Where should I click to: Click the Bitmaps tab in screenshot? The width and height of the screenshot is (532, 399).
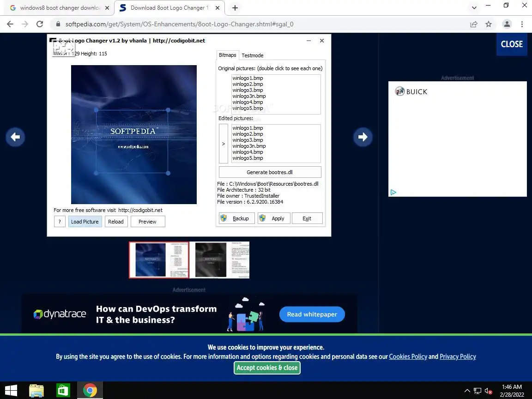(x=227, y=55)
